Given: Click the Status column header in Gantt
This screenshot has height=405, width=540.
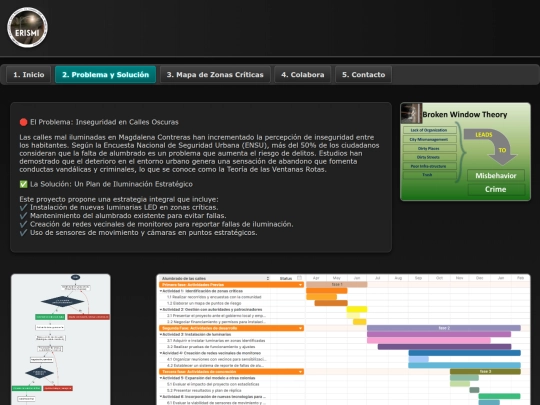Looking at the screenshot, I should [286, 278].
